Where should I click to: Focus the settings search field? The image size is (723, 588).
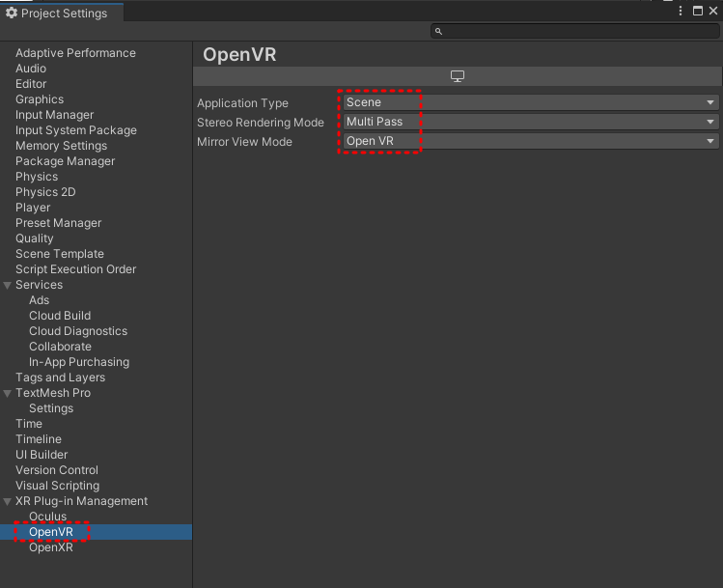pyautogui.click(x=575, y=31)
